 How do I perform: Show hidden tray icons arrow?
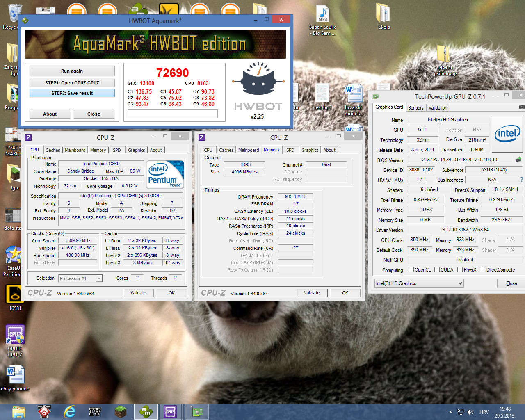pos(450,412)
